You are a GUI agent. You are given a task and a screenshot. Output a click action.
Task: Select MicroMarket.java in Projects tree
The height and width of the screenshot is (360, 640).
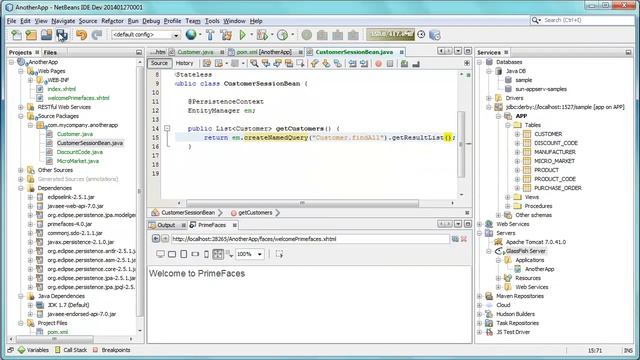tap(78, 161)
